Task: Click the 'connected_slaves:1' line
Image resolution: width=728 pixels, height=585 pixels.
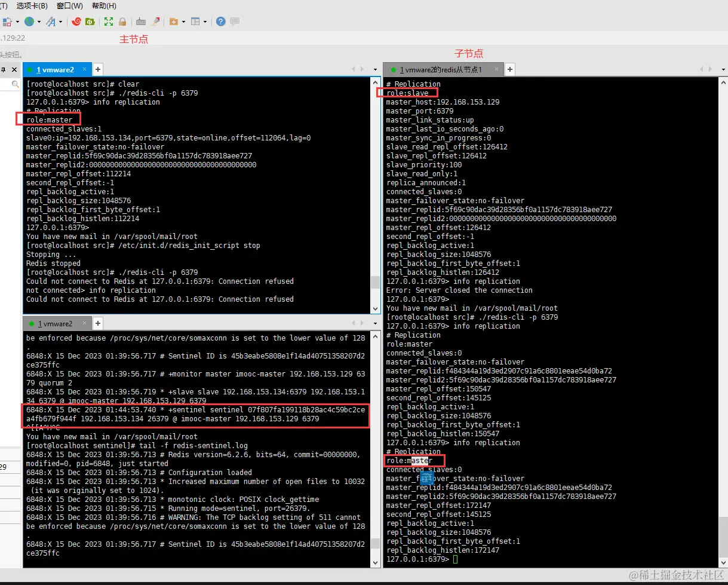Action: pos(64,129)
